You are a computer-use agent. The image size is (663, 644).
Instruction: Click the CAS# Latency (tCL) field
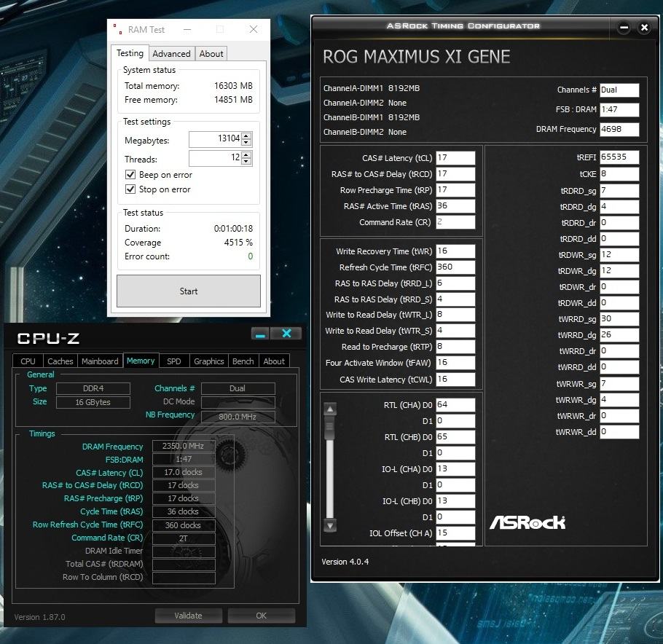pos(455,158)
